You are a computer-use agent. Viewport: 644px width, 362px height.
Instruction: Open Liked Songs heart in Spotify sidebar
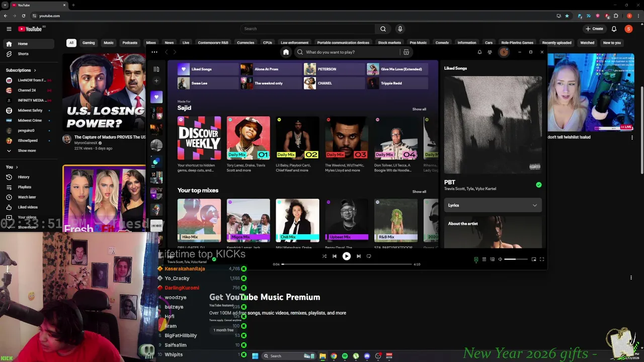click(x=156, y=97)
